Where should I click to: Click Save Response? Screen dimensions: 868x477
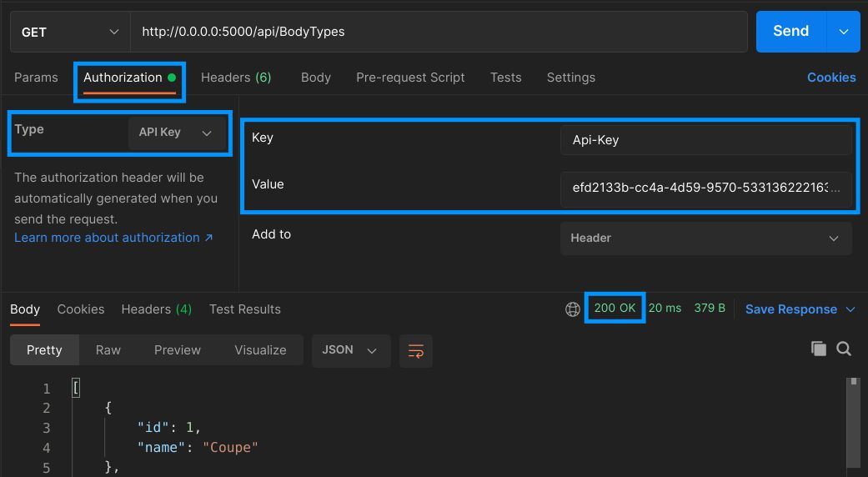[791, 309]
